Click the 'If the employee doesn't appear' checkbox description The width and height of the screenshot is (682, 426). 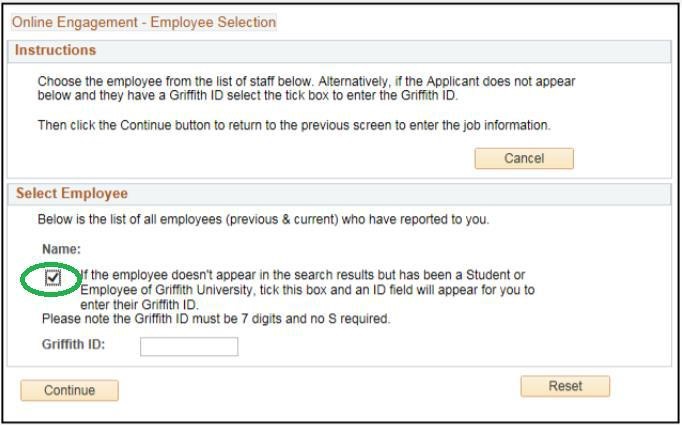(303, 275)
